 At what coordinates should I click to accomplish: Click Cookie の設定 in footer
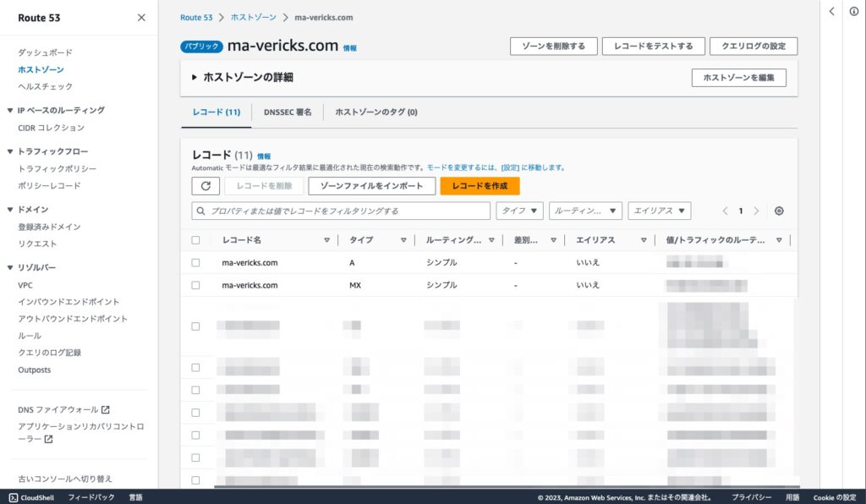835,497
